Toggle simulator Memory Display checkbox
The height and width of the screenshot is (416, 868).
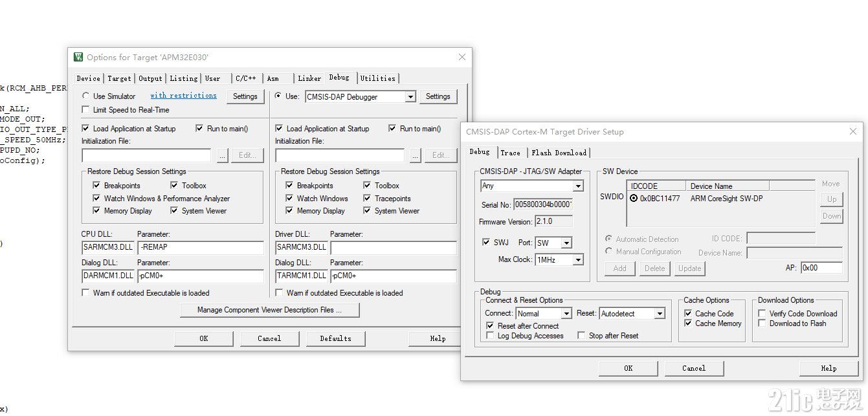tap(97, 211)
